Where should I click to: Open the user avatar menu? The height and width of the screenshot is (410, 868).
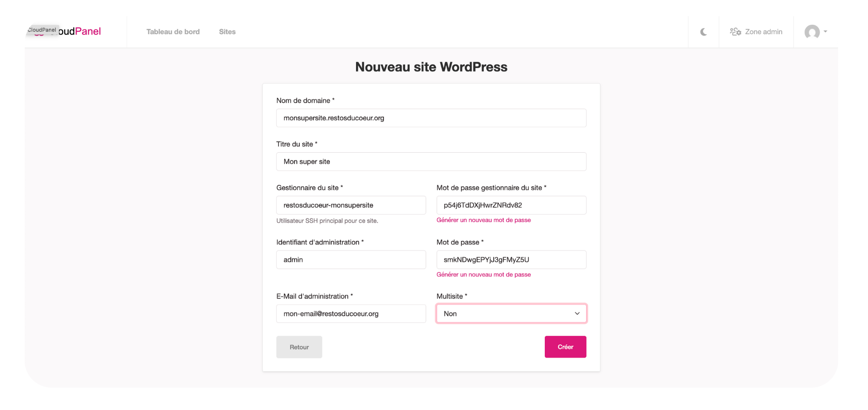click(812, 32)
